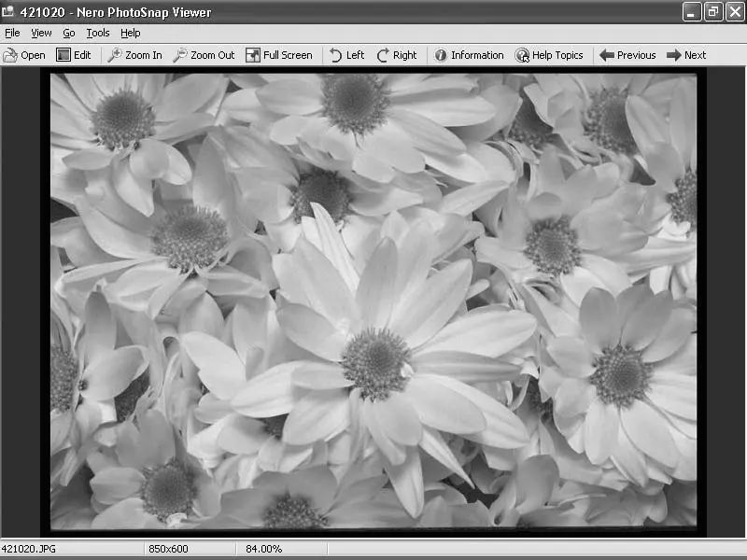Click the Nero PhotoSnap title bar icon
Image resolution: width=747 pixels, height=560 pixels.
(9, 12)
